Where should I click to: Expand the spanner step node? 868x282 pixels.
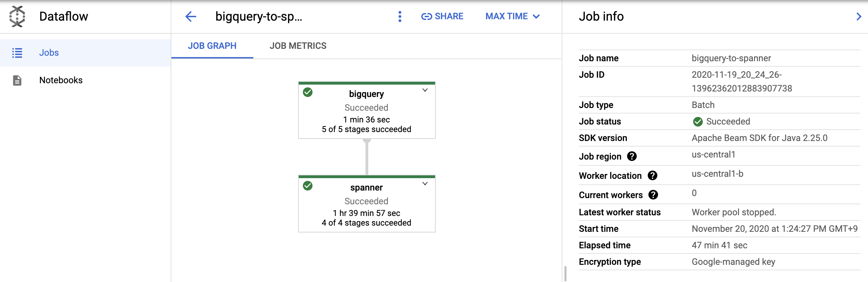425,184
